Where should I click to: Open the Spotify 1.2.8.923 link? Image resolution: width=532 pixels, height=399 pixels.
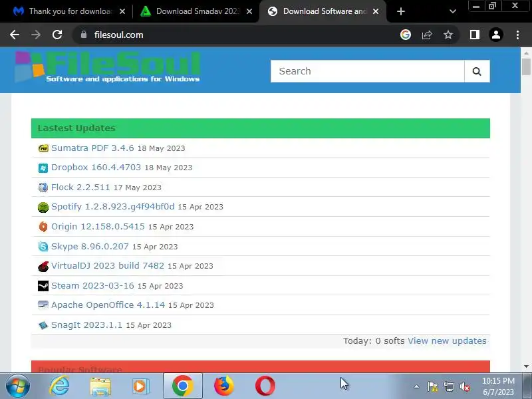tap(112, 207)
